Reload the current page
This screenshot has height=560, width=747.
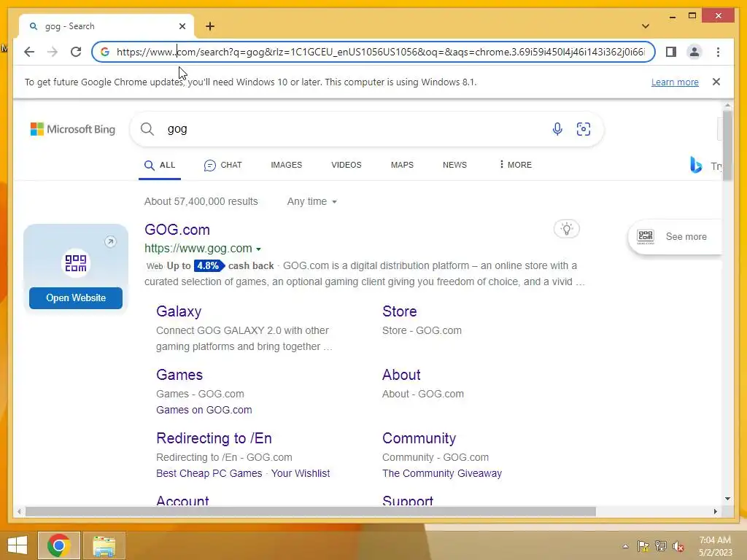pos(76,52)
